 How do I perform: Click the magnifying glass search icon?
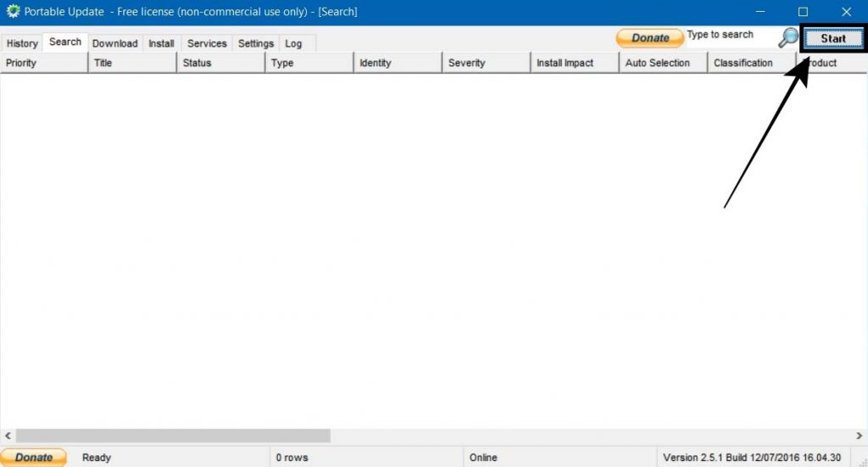tap(788, 37)
